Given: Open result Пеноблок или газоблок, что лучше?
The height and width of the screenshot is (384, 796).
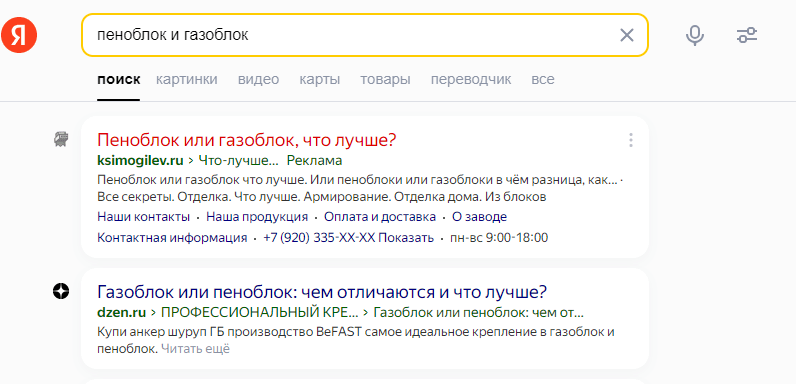Looking at the screenshot, I should (x=246, y=140).
